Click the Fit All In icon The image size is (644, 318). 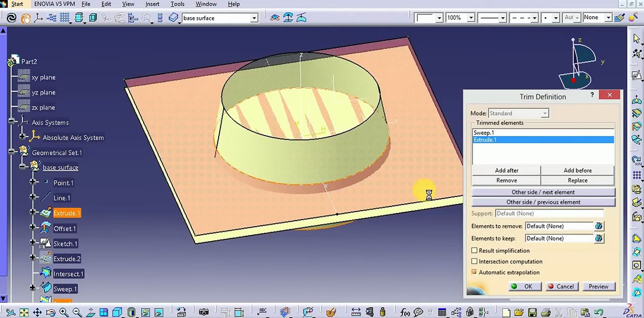(24, 313)
